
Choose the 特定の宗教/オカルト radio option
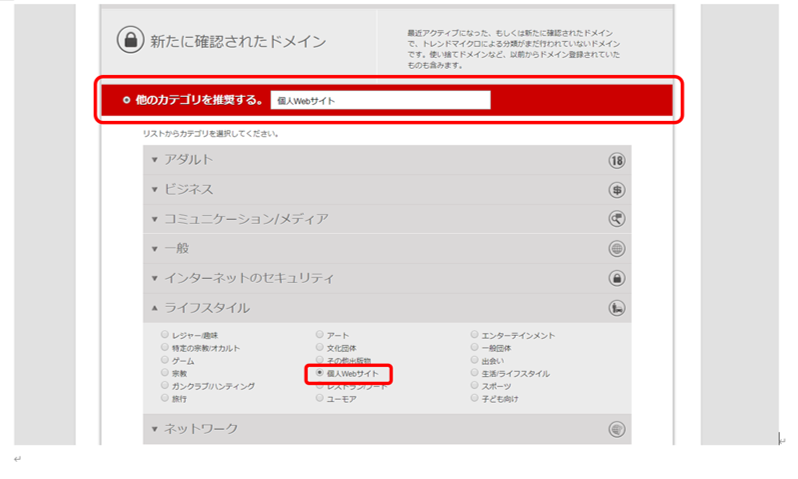tap(165, 347)
